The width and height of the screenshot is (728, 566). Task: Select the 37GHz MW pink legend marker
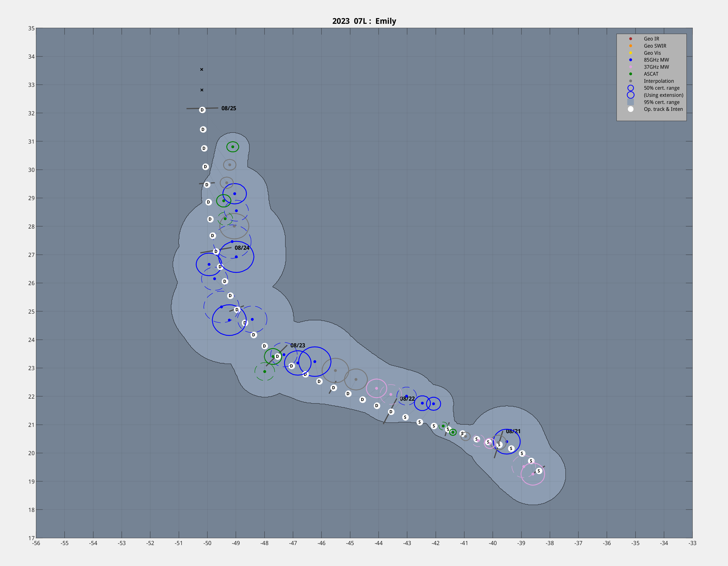(x=630, y=67)
